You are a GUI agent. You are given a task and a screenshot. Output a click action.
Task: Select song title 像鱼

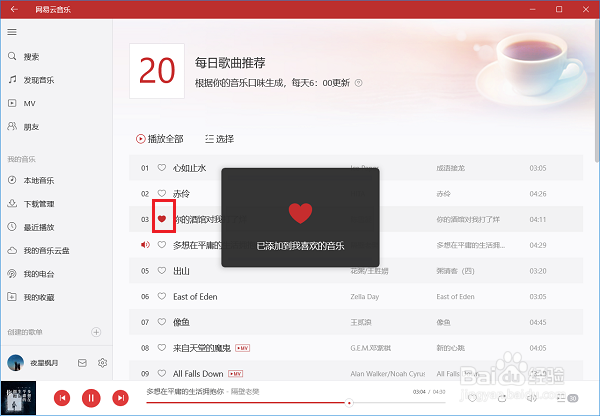click(x=181, y=322)
